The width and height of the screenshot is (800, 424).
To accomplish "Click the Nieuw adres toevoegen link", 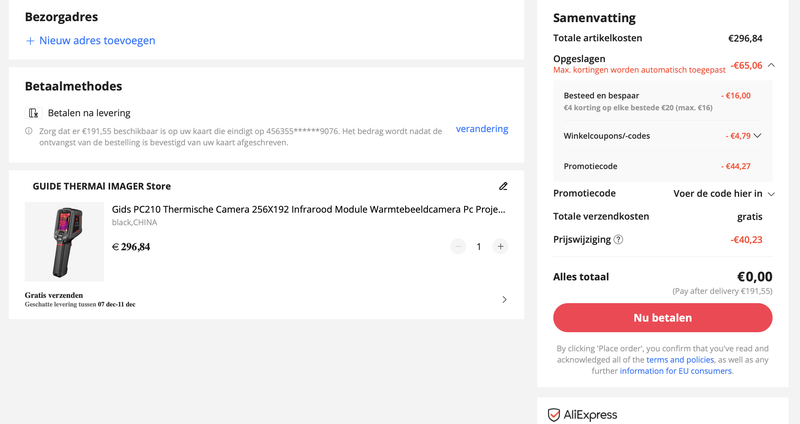I will (97, 41).
